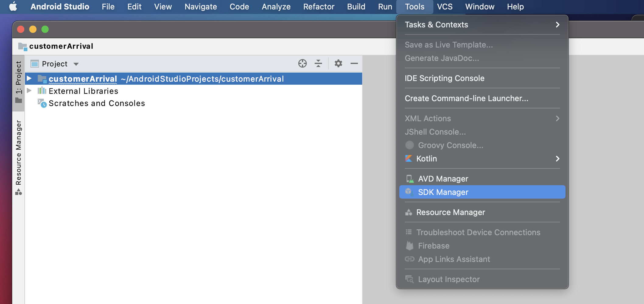Click the customerArrival breadcrumb in navigation bar
The image size is (644, 304).
61,46
